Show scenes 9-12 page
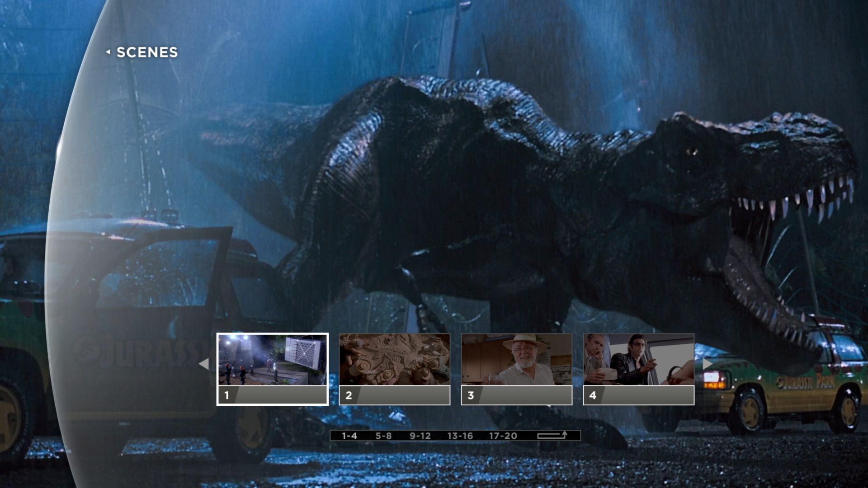The width and height of the screenshot is (868, 488). click(420, 436)
